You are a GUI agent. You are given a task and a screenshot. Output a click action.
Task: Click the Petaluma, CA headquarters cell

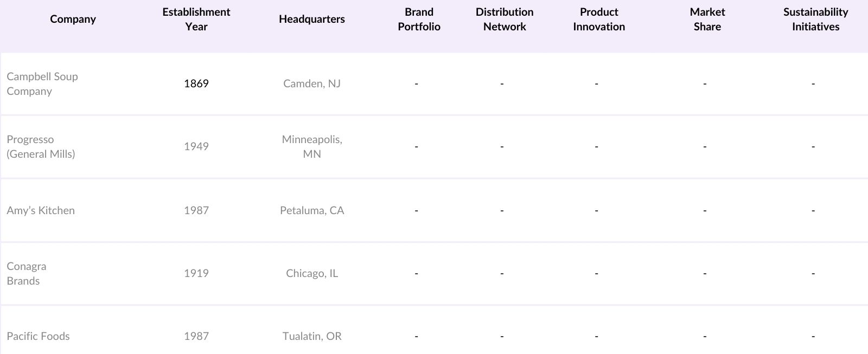pyautogui.click(x=311, y=210)
